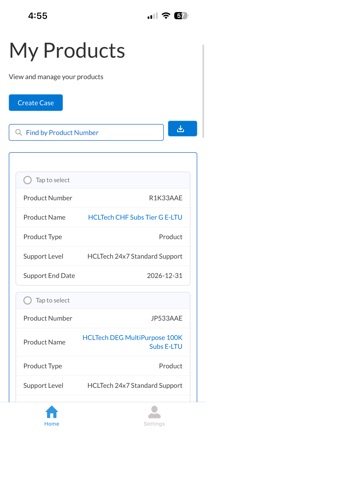Click Support Level value in R1K33AAE card
360x480 pixels.
click(135, 256)
